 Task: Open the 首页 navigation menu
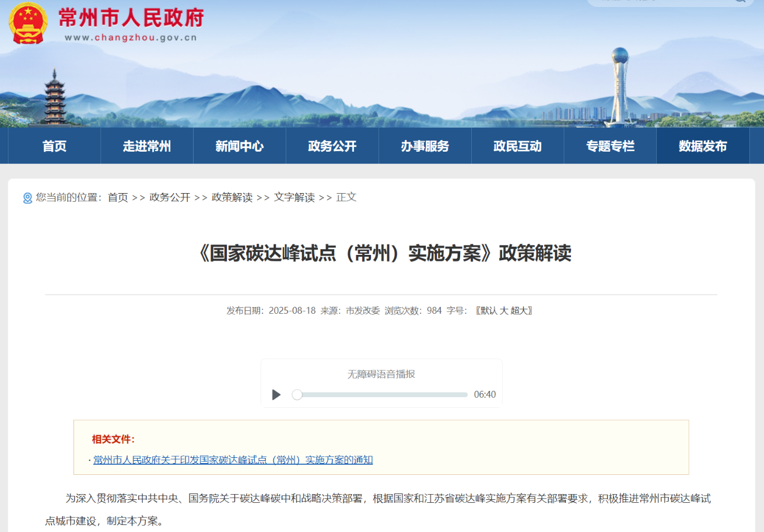coord(52,146)
